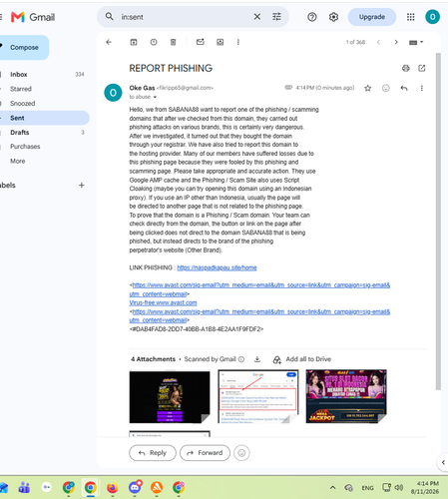Image resolution: width=448 pixels, height=499 pixels.
Task: Expand recipient details dropdown
Action: [x=155, y=97]
